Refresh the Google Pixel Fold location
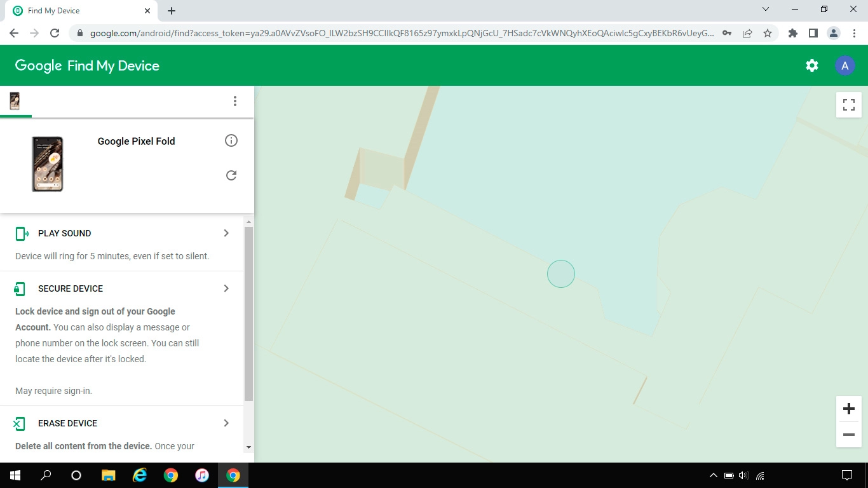 click(231, 175)
